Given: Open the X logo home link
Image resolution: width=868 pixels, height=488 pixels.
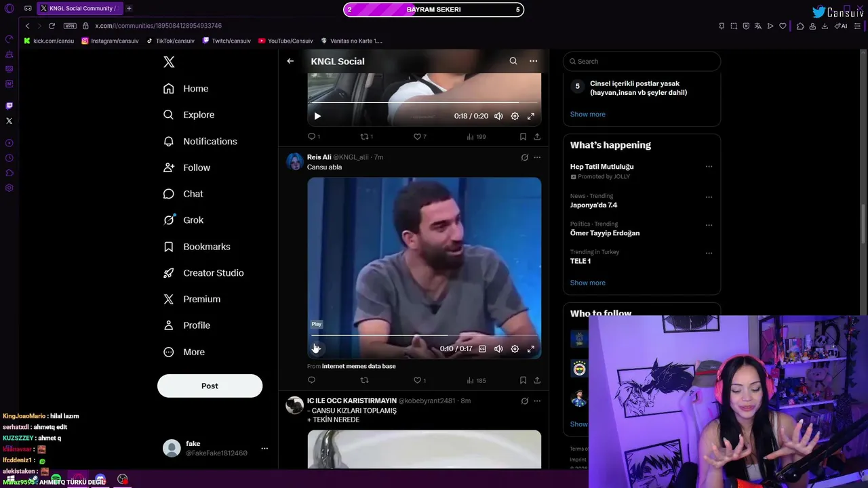Looking at the screenshot, I should point(169,62).
